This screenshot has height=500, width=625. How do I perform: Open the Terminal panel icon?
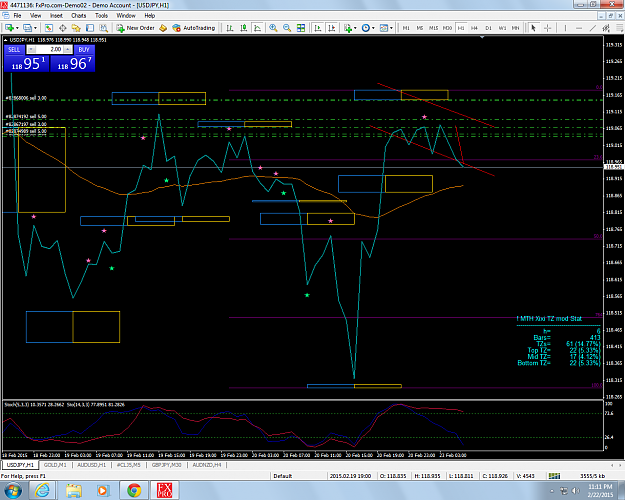(90, 28)
